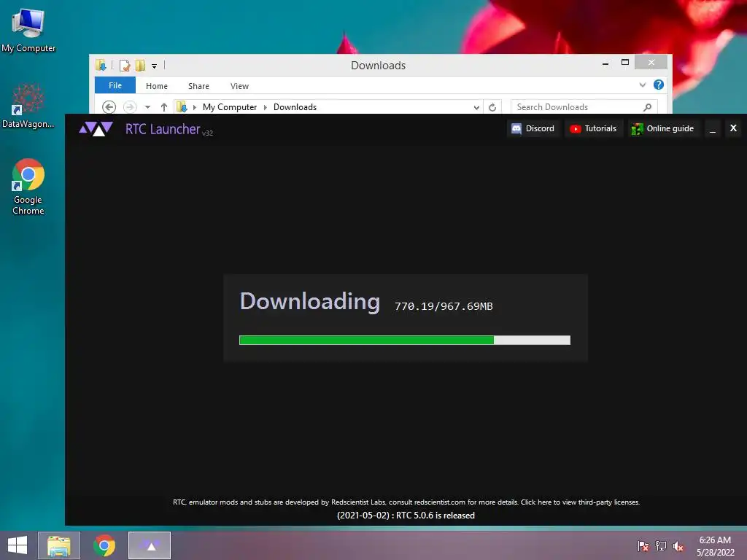Minimize the Downloads Explorer window
This screenshot has height=560, width=747.
(x=605, y=63)
